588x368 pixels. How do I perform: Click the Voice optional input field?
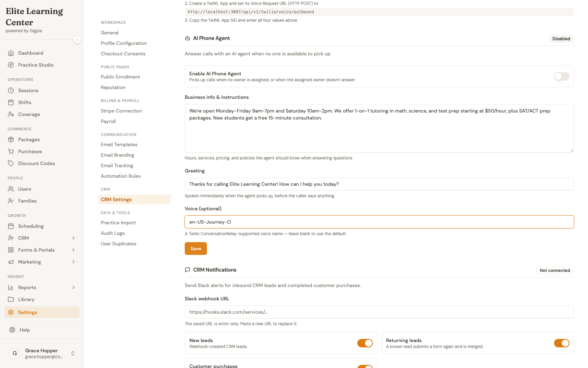tap(379, 222)
